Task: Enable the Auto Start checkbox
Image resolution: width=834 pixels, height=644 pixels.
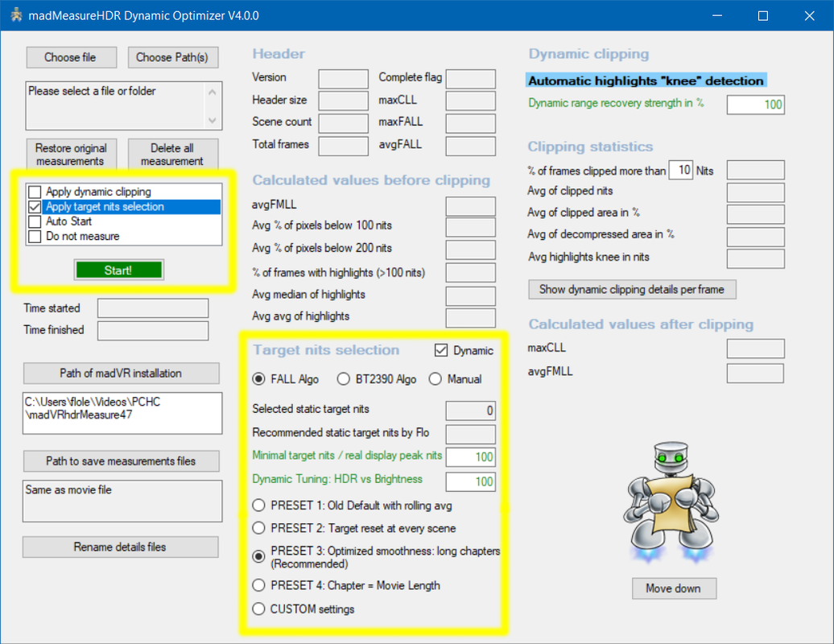Action: click(35, 221)
